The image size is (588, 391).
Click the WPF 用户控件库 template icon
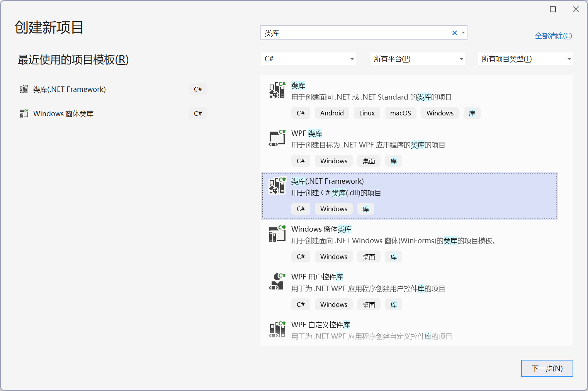277,282
